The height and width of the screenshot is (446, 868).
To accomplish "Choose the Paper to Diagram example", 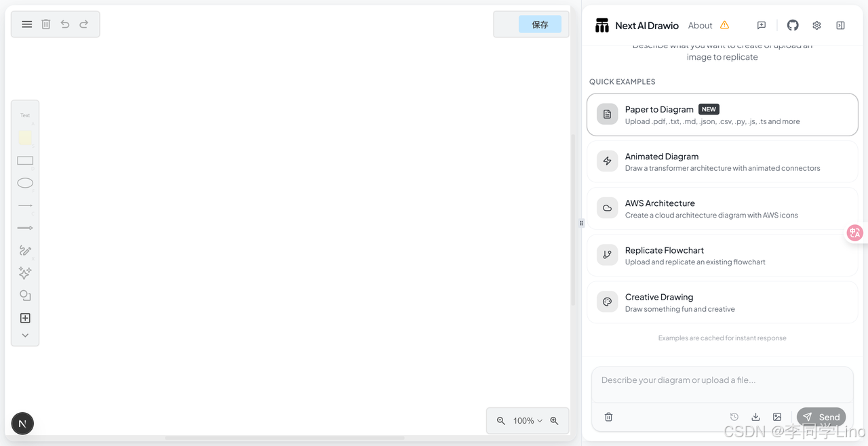I will coord(722,115).
